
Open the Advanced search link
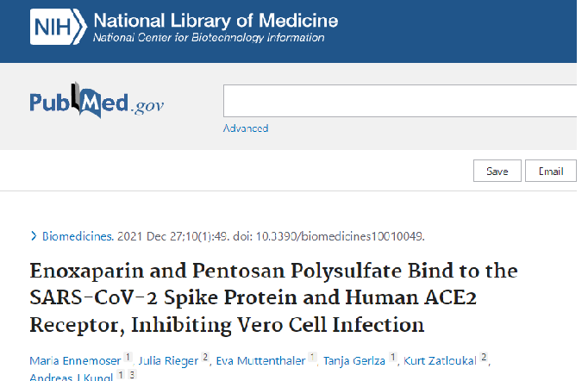[246, 128]
